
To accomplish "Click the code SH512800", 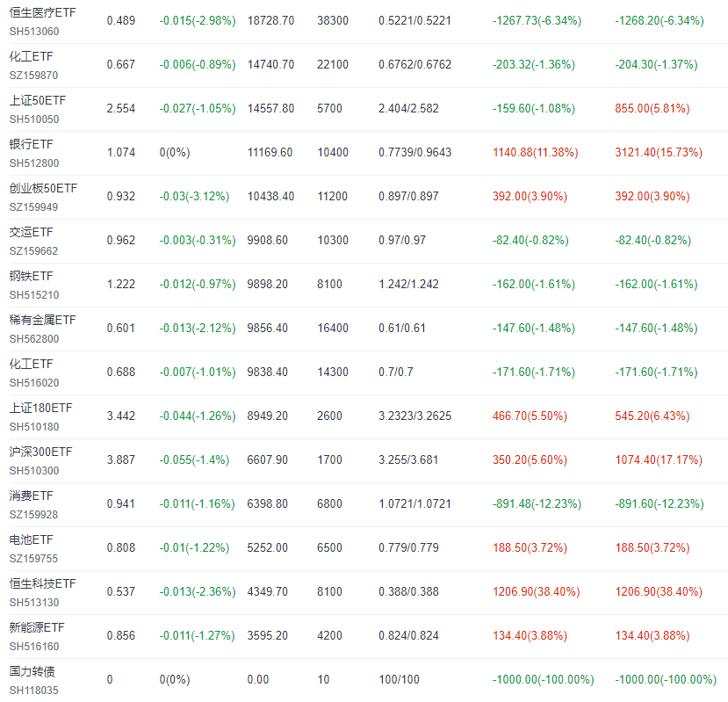I will pos(34,163).
